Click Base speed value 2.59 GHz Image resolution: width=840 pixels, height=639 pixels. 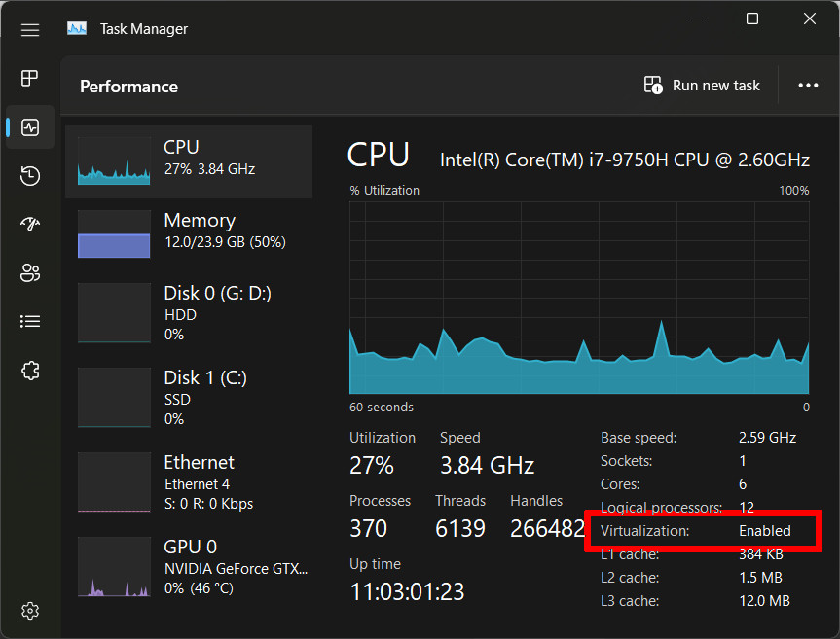click(x=767, y=438)
